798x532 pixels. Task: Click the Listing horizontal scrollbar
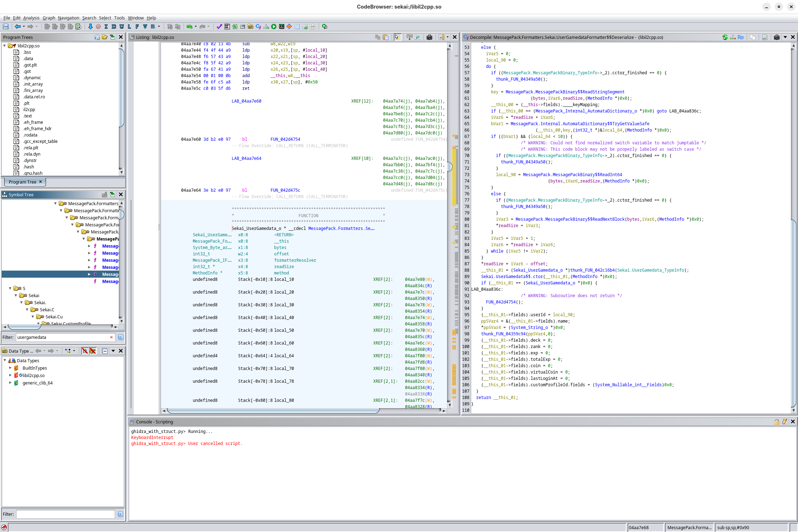(303, 411)
